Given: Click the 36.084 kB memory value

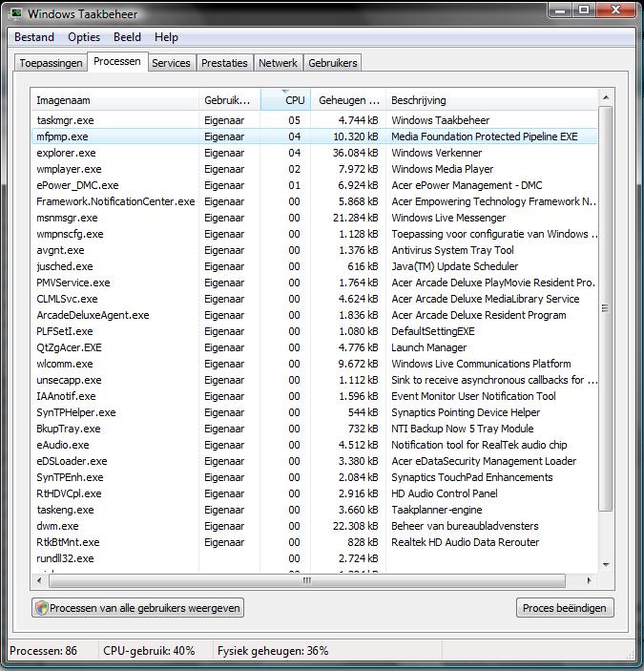Looking at the screenshot, I should (x=356, y=153).
